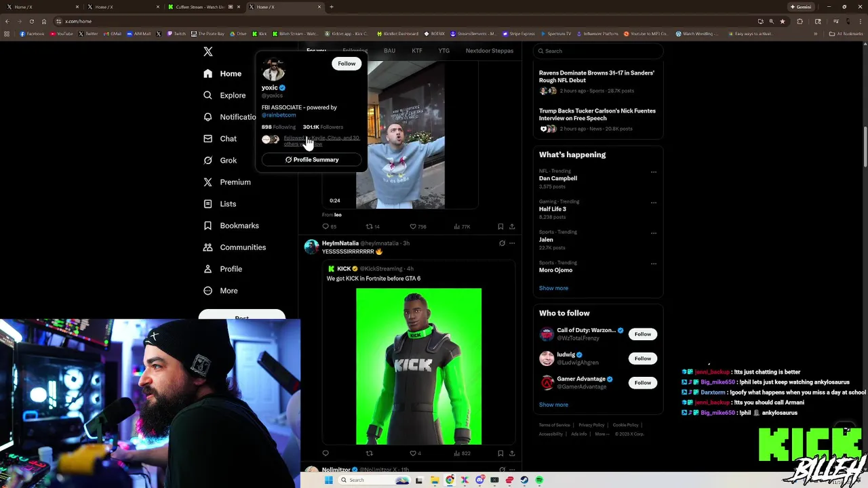The width and height of the screenshot is (868, 488).
Task: Reply to HeyImNatalia's post
Action: (325, 453)
